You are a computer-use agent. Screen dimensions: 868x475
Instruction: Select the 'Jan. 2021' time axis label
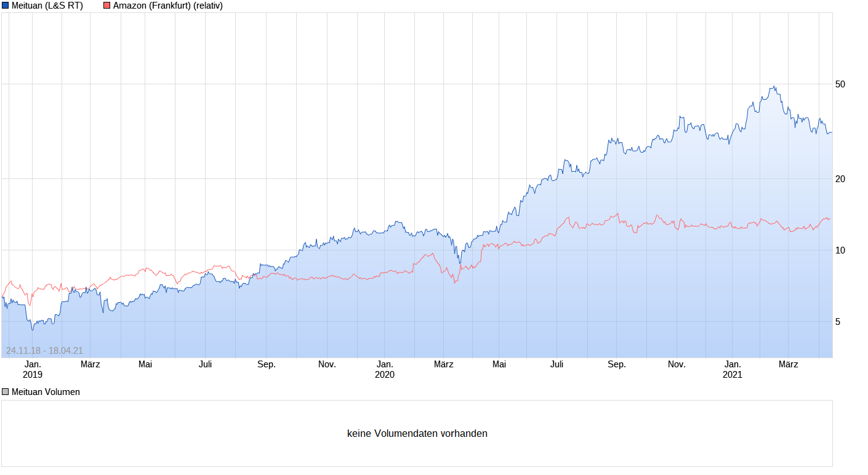click(733, 369)
